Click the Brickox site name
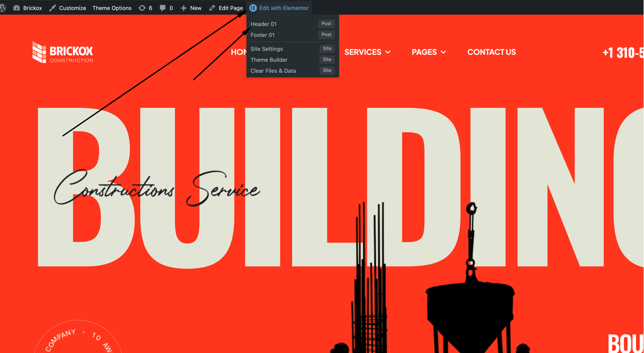Screen dimensions: 644x353 (x=32, y=8)
